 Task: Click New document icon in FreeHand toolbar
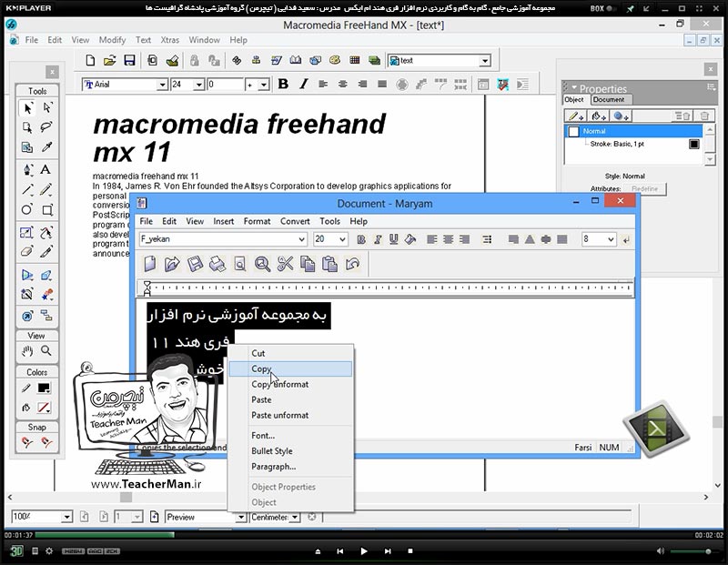(x=90, y=60)
